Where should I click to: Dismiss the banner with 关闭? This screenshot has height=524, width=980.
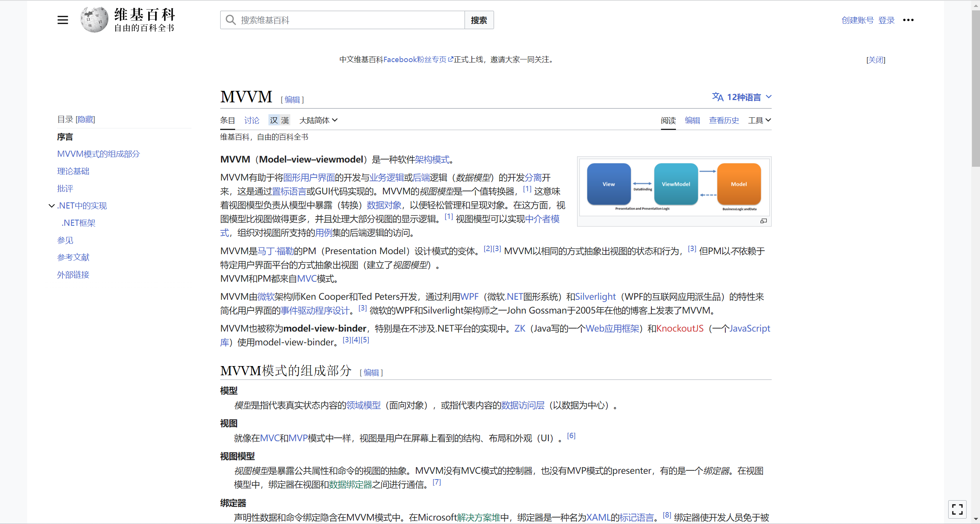point(876,60)
